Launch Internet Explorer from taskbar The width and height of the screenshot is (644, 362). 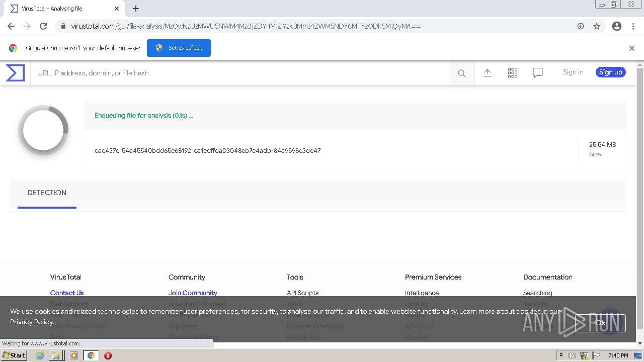pyautogui.click(x=40, y=355)
